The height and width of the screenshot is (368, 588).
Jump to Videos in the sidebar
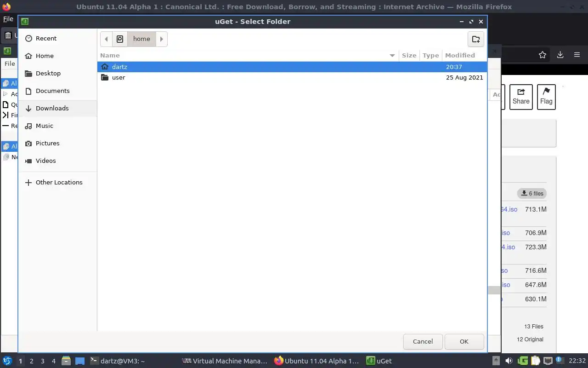tap(58, 161)
